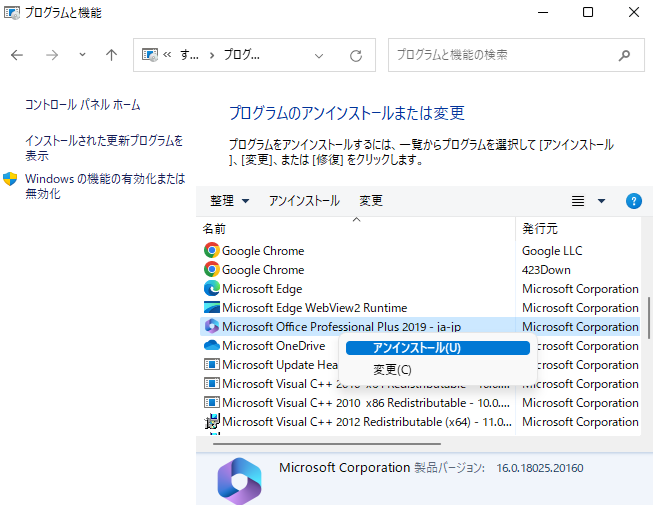Click the back navigation arrow
The image size is (653, 505).
pos(17,55)
